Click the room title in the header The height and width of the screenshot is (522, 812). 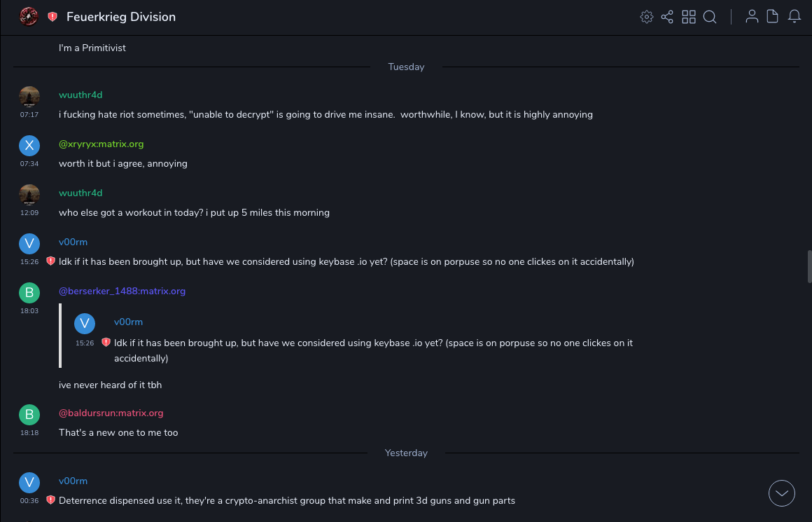[x=121, y=17]
